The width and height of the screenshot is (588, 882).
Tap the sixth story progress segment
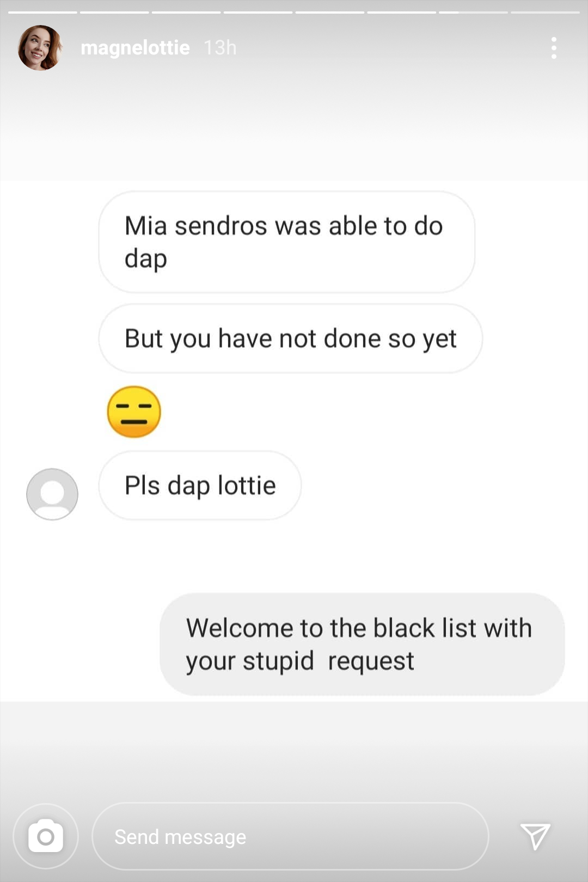[402, 12]
